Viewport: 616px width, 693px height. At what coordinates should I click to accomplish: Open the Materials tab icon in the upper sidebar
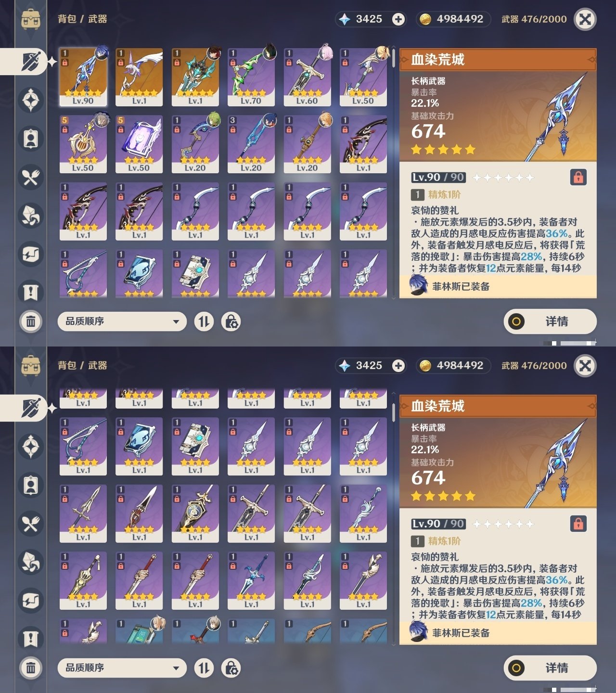(x=31, y=216)
